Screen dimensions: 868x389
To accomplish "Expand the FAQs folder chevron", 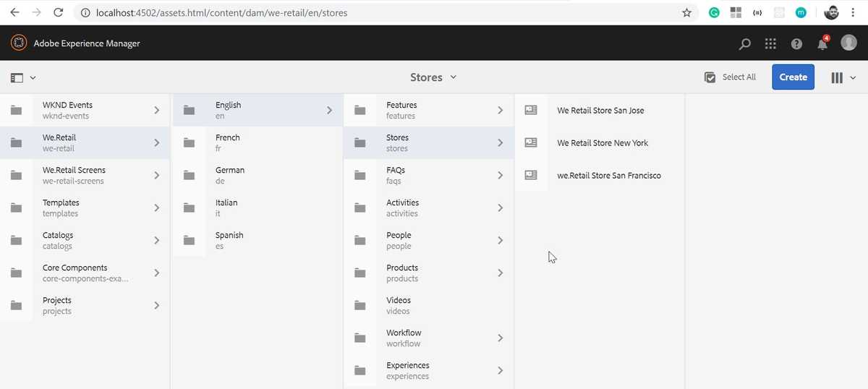I will [x=500, y=176].
